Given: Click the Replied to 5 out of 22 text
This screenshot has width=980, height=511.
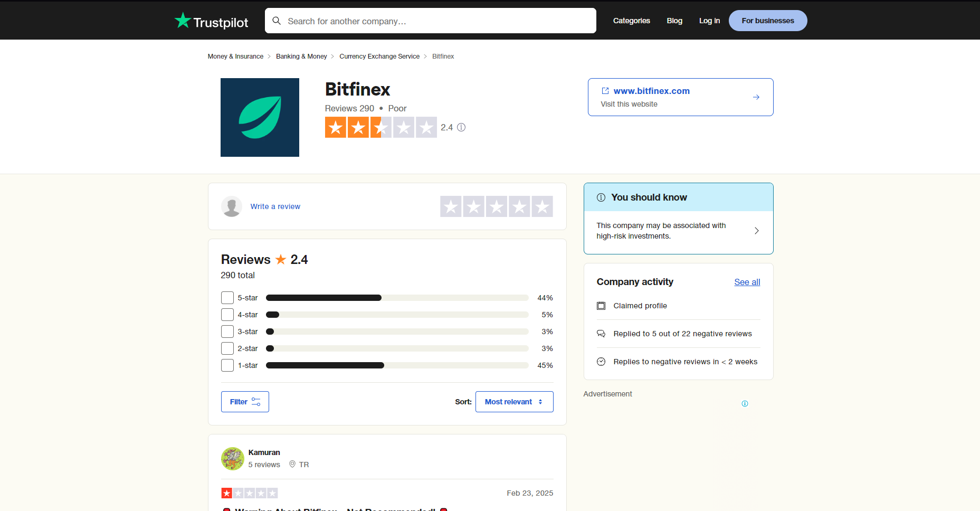Looking at the screenshot, I should click(683, 334).
